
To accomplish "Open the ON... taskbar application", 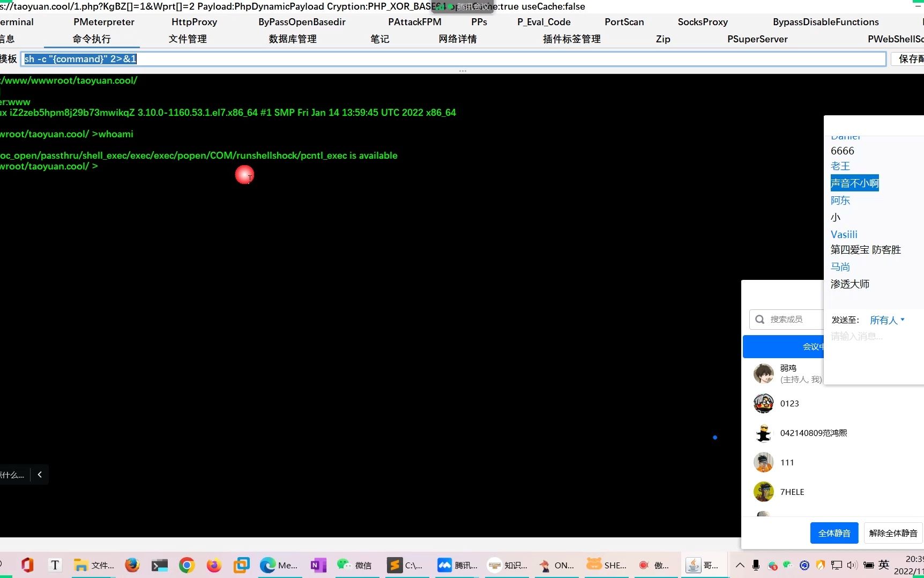I will [x=556, y=565].
